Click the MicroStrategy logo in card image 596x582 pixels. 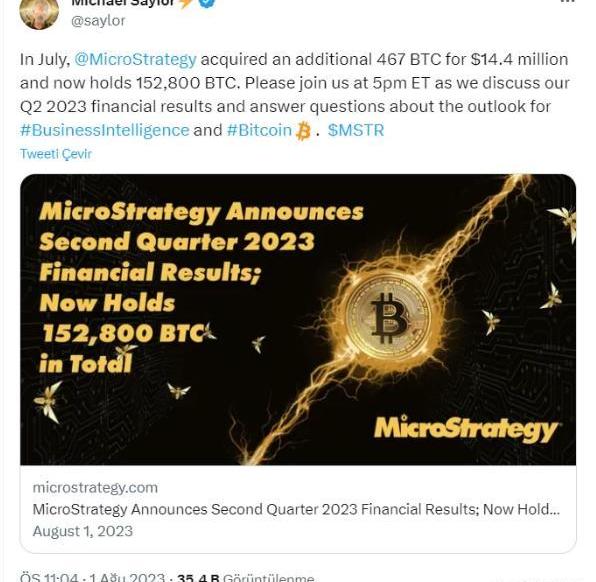(466, 429)
